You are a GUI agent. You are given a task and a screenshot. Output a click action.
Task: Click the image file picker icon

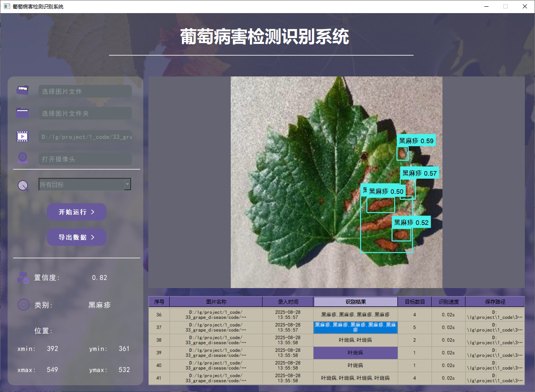[22, 90]
